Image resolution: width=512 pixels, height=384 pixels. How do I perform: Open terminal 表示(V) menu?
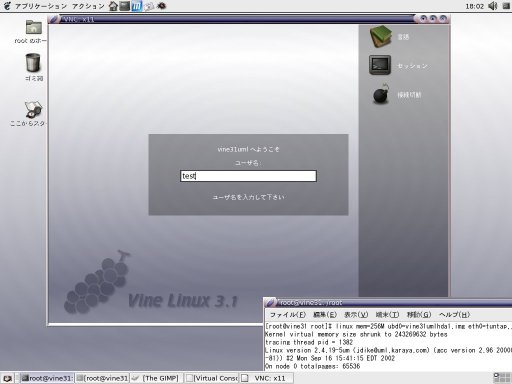click(356, 315)
